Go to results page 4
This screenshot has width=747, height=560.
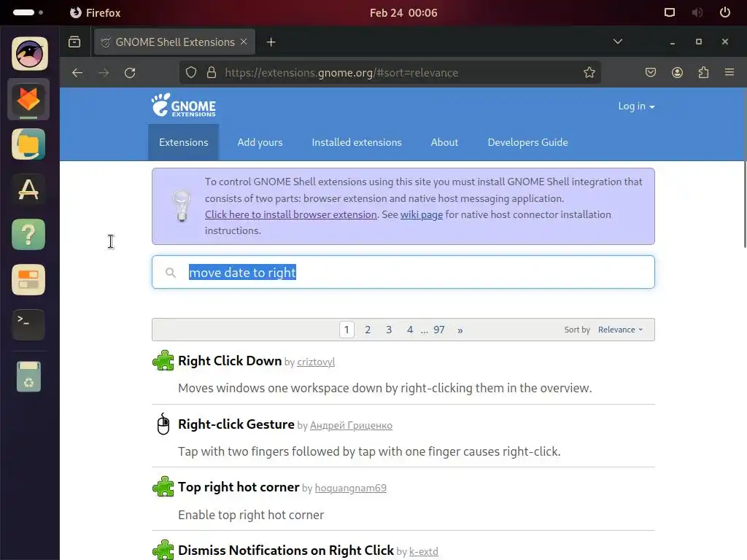pos(410,330)
